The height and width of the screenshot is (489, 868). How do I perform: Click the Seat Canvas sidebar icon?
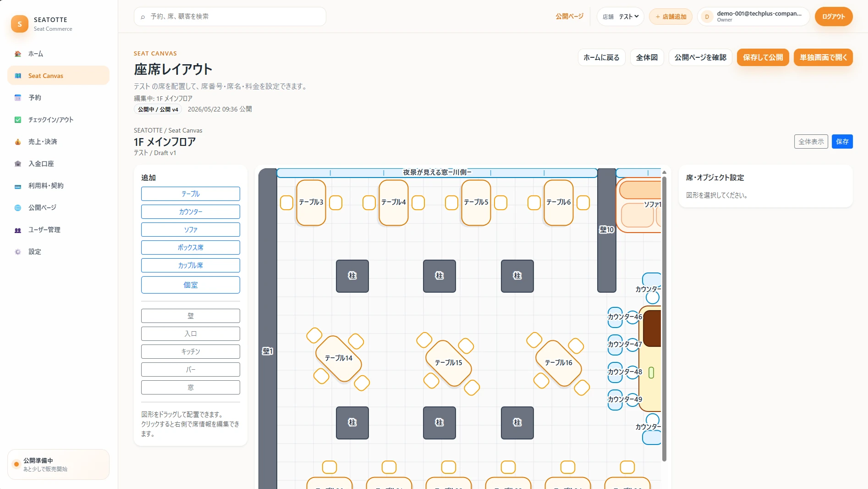pos(18,76)
